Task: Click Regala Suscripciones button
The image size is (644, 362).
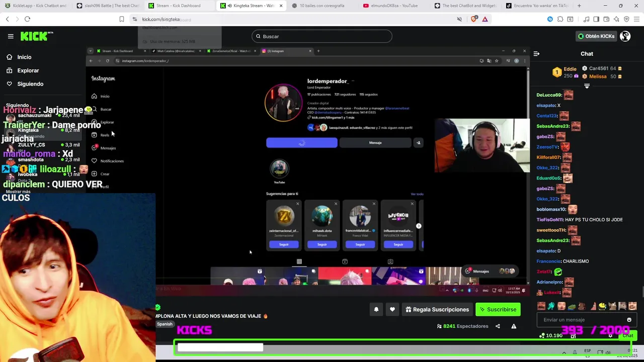Action: click(x=437, y=309)
